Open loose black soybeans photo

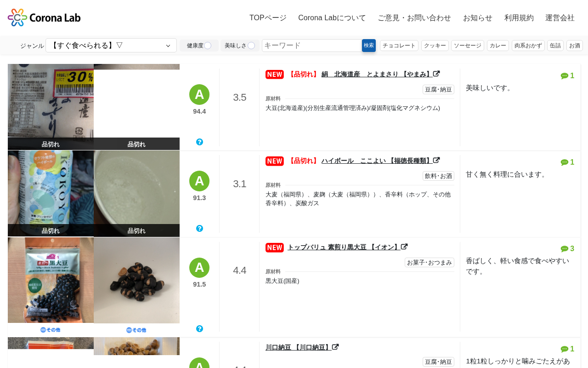pos(136,280)
